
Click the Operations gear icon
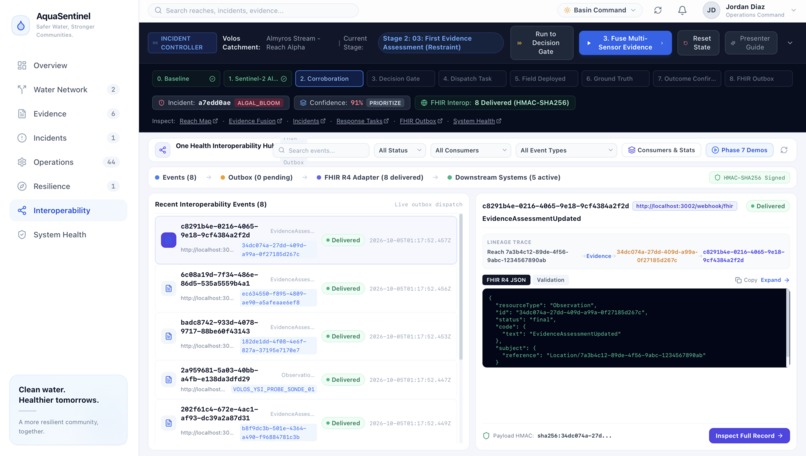22,162
